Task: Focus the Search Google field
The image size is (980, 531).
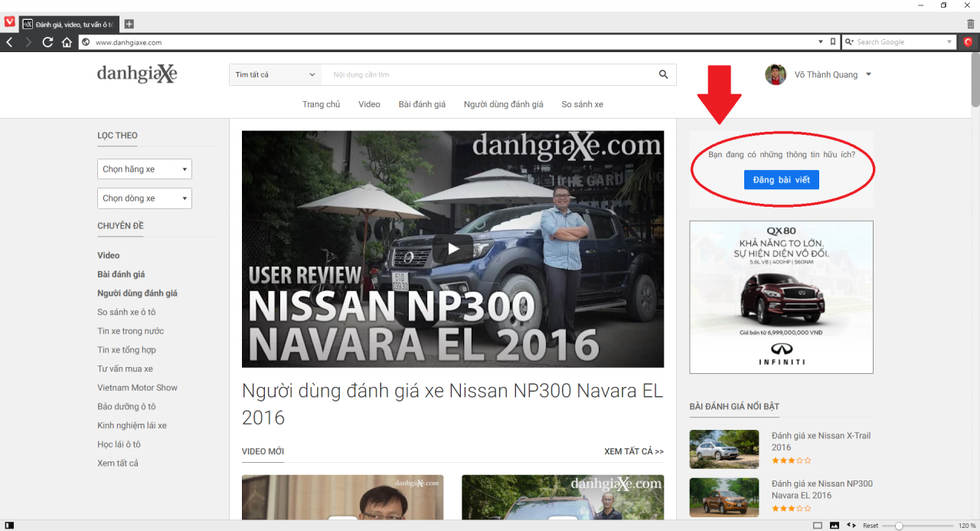Action: (x=900, y=42)
